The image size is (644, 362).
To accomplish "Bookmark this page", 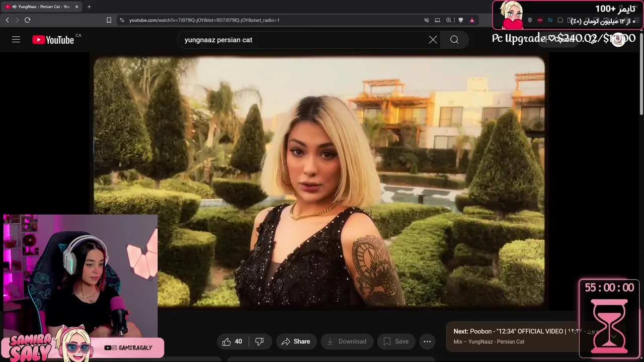I will pyautogui.click(x=109, y=20).
